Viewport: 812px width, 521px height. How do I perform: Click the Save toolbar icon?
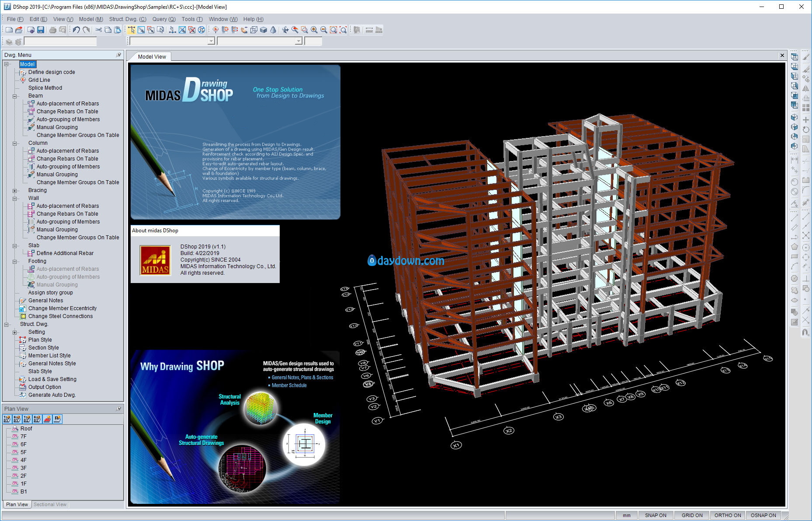41,30
